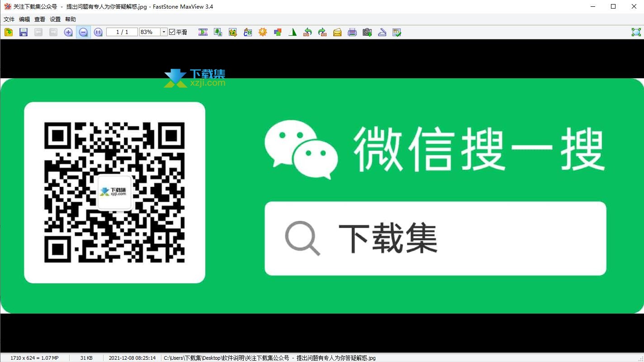Open sharpen tool with the green triangle icon
This screenshot has height=362, width=644.
(x=293, y=32)
